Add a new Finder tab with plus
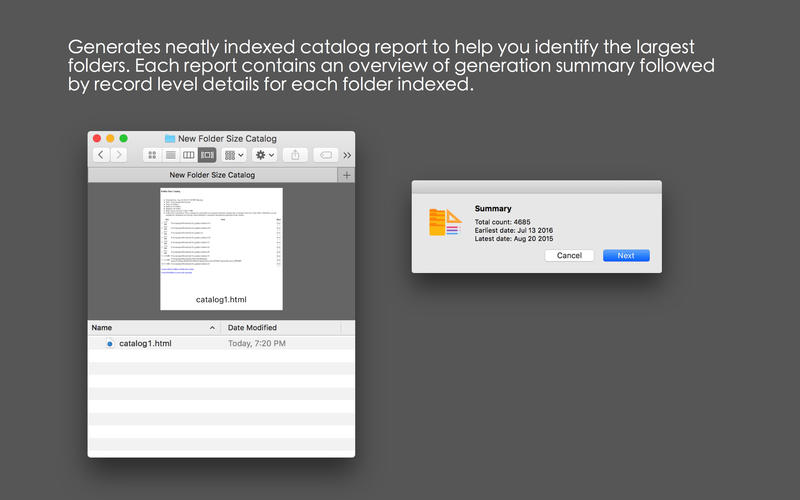800x500 pixels. coord(346,175)
